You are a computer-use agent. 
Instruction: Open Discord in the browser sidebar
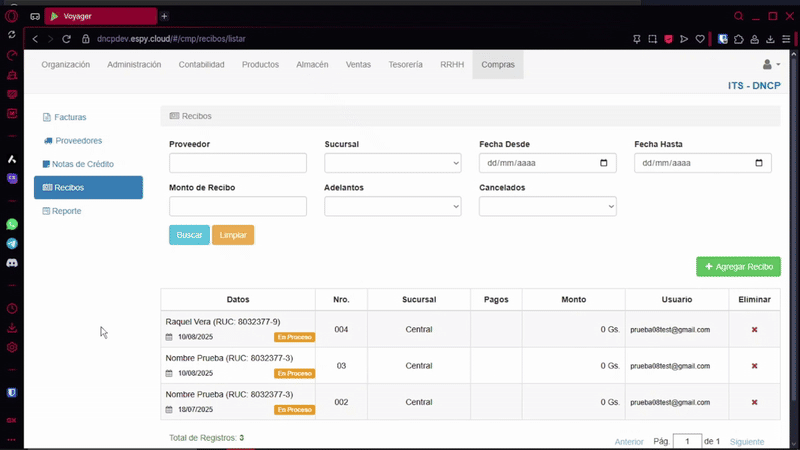pos(12,262)
